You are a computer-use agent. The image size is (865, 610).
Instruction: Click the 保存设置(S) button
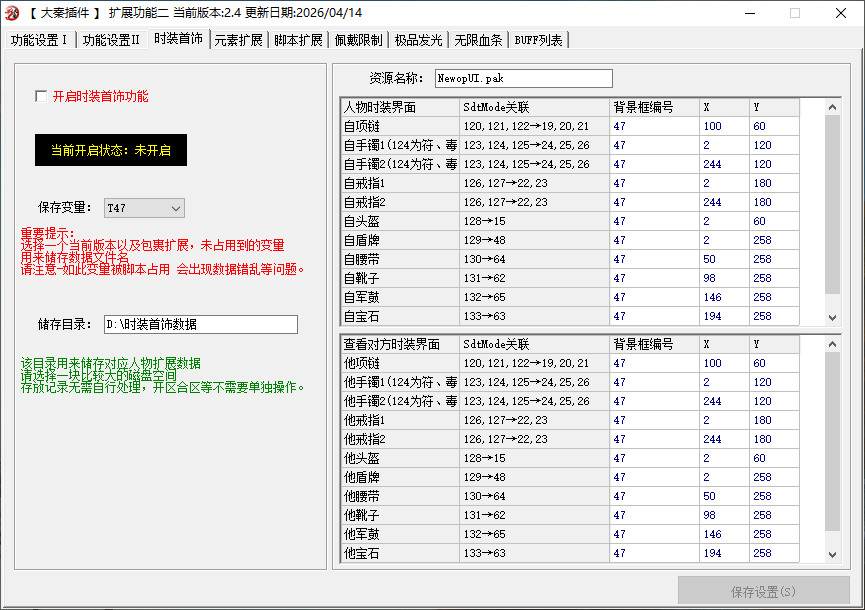point(763,592)
